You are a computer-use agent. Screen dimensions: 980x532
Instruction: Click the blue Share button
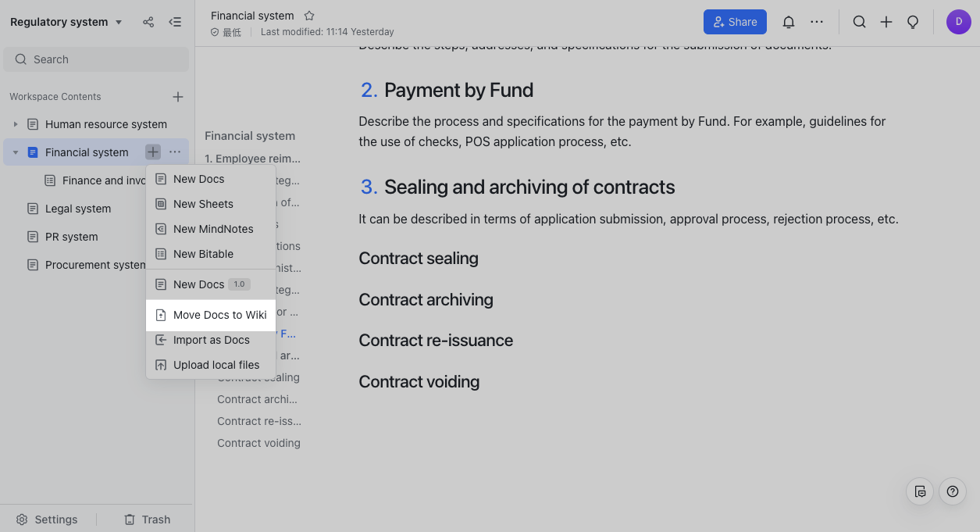tap(735, 22)
